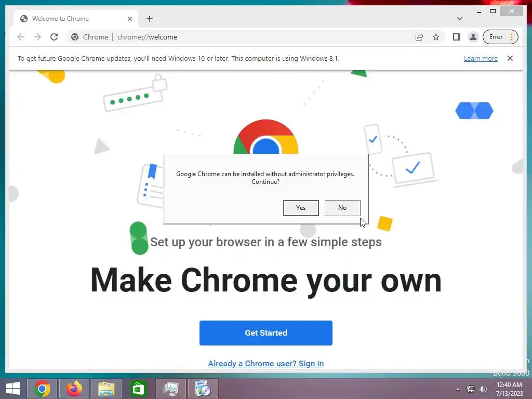This screenshot has height=399, width=532.
Task: Launch Firefox from the taskbar
Action: point(74,389)
